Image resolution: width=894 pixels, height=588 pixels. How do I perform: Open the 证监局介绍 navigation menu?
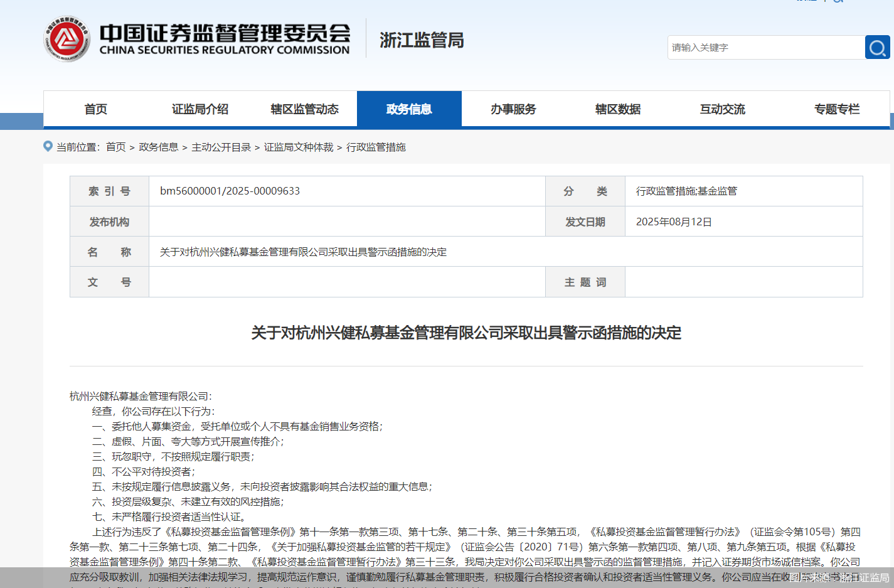tap(200, 109)
